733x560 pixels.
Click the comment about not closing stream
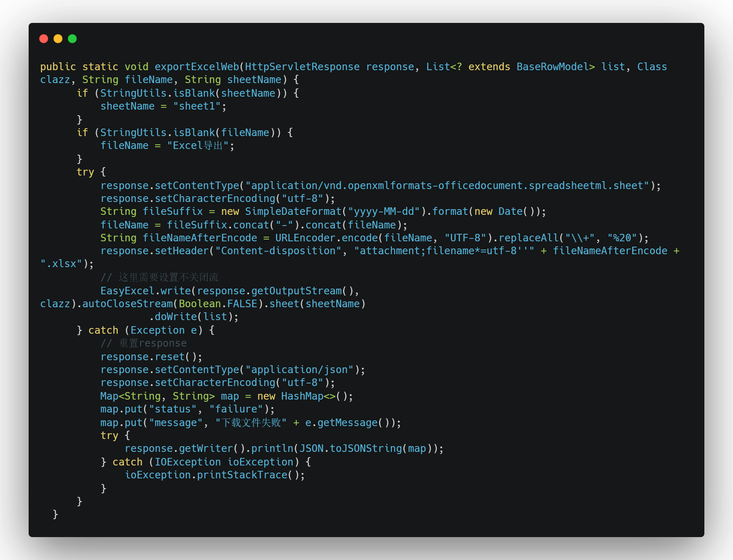pos(160,277)
